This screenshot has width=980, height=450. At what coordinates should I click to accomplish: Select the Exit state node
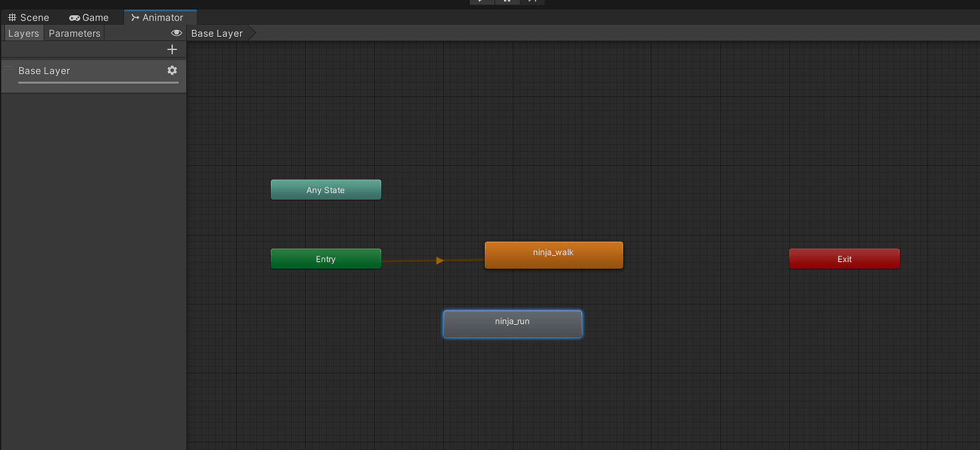pyautogui.click(x=844, y=258)
